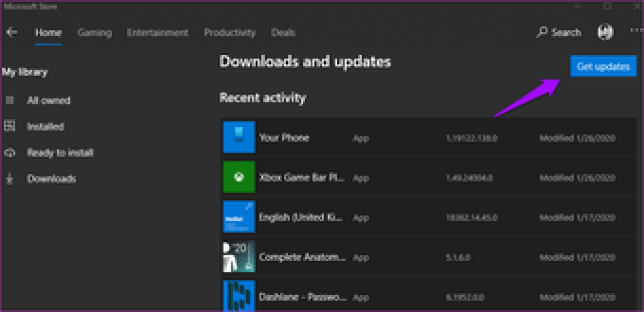Open Downloads in the sidebar
The width and height of the screenshot is (644, 312).
51,179
